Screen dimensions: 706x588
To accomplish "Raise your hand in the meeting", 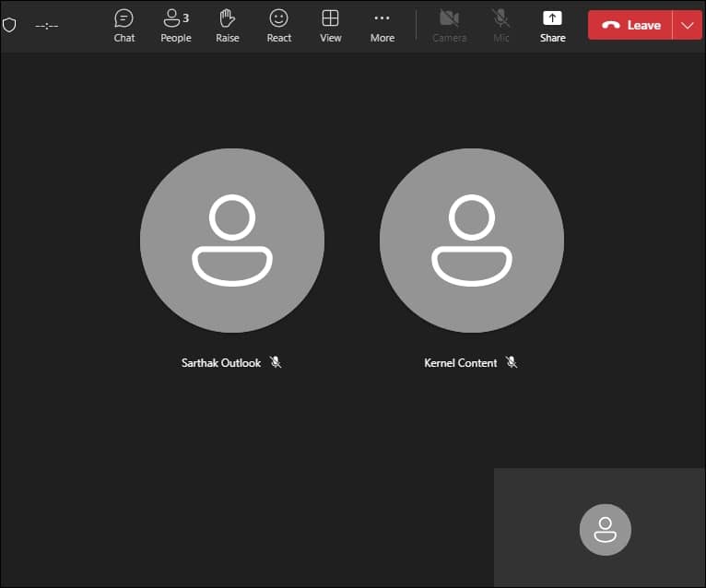I will [x=228, y=26].
